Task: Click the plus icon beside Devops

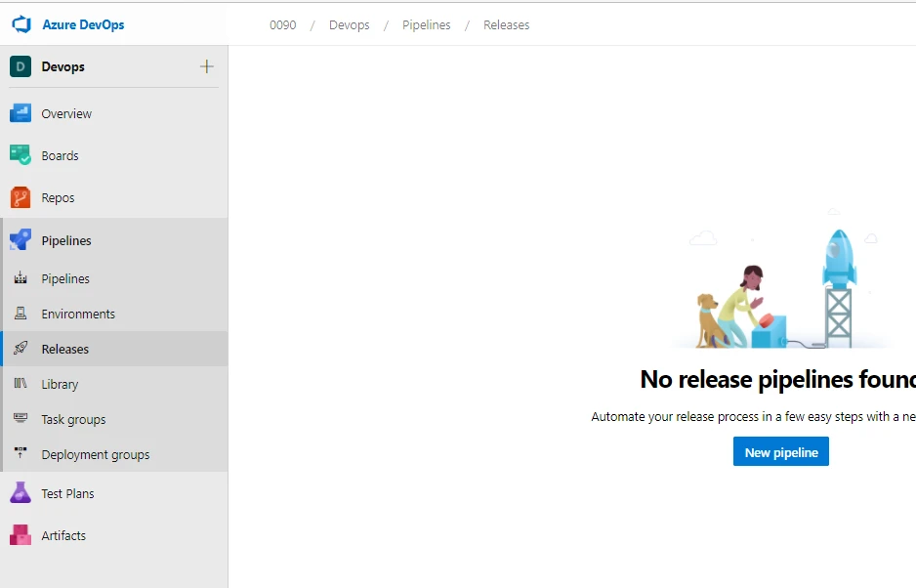Action: pos(206,66)
